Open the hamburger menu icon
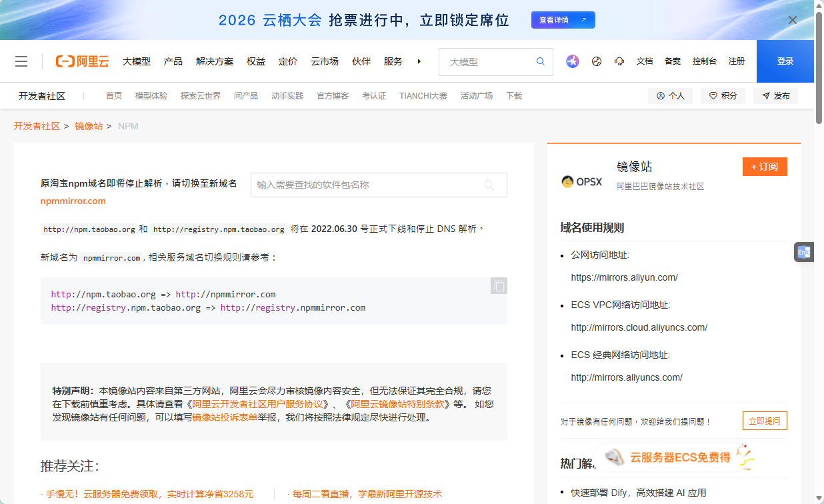This screenshot has width=824, height=504. pos(21,61)
